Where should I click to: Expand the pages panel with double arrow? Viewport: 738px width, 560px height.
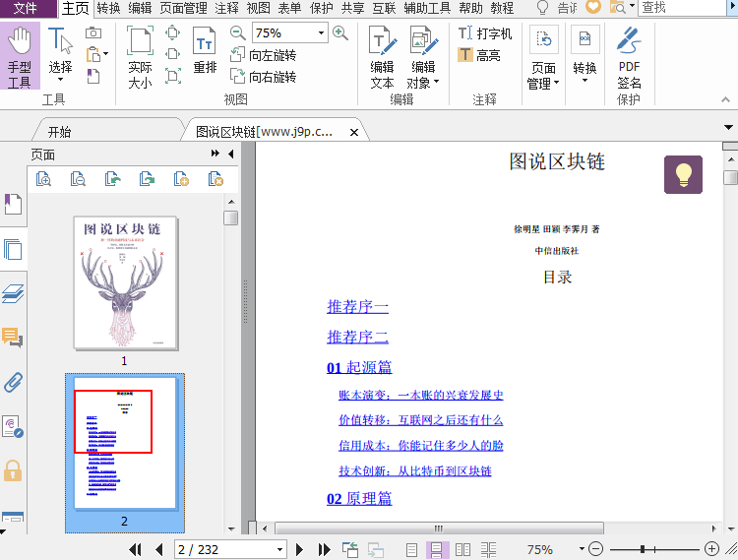(215, 154)
